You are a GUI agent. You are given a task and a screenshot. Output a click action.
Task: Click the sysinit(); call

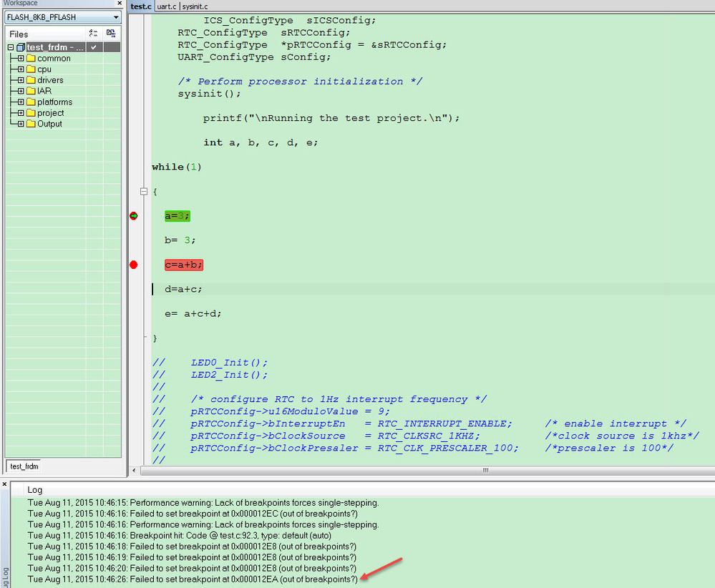point(209,94)
